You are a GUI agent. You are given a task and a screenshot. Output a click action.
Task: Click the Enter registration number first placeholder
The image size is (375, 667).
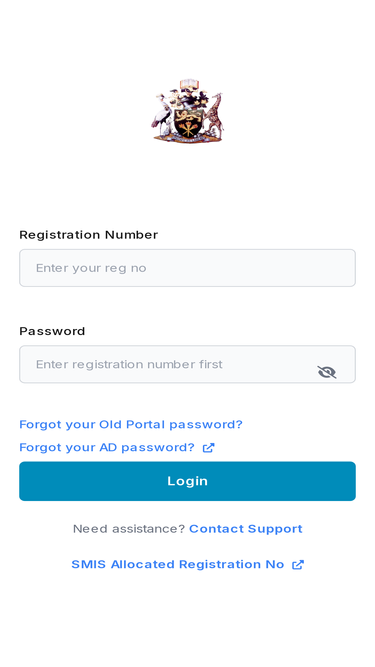pyautogui.click(x=129, y=364)
